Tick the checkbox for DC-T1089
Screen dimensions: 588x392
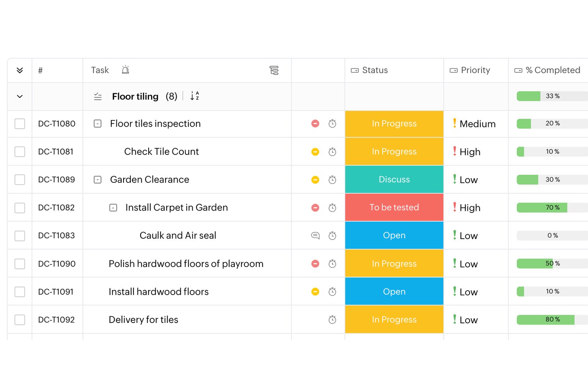click(x=20, y=180)
